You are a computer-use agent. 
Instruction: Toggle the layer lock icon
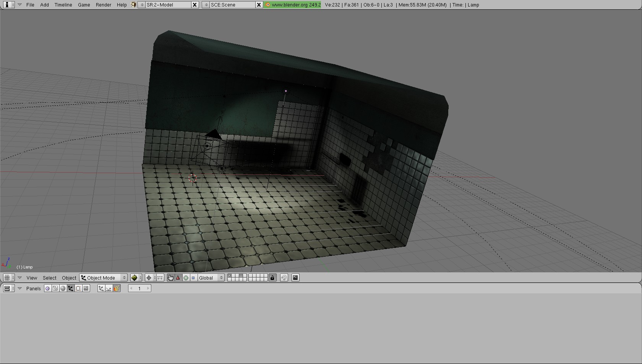(x=272, y=278)
